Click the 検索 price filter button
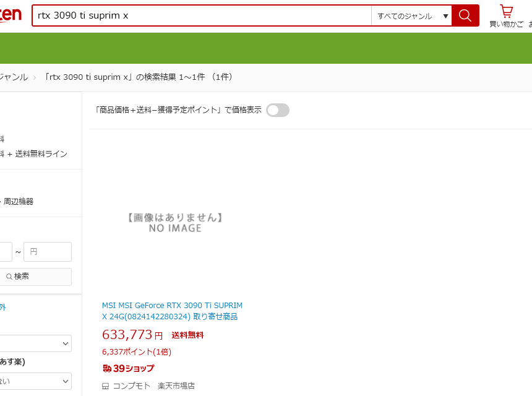Image resolution: width=532 pixels, height=396 pixels. tap(36, 277)
